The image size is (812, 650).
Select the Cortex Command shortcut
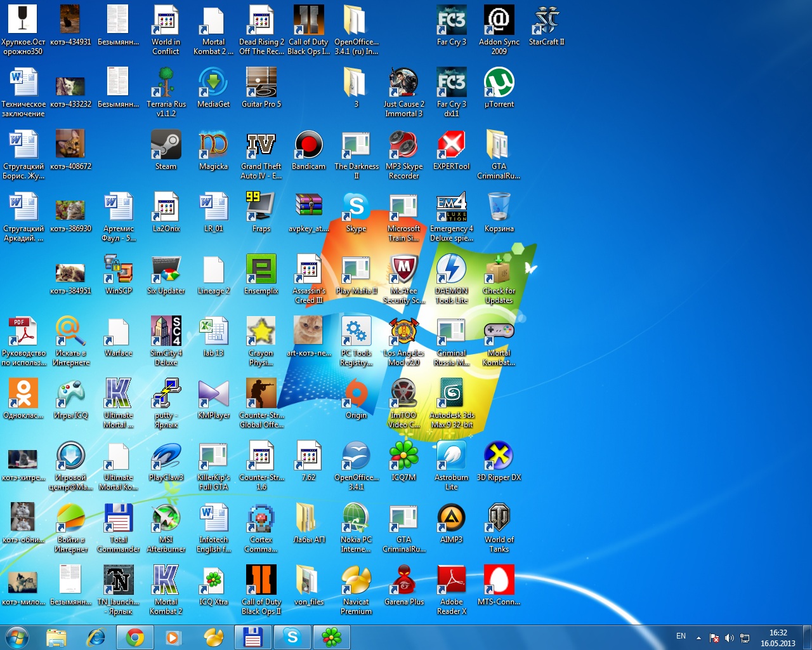tap(261, 528)
